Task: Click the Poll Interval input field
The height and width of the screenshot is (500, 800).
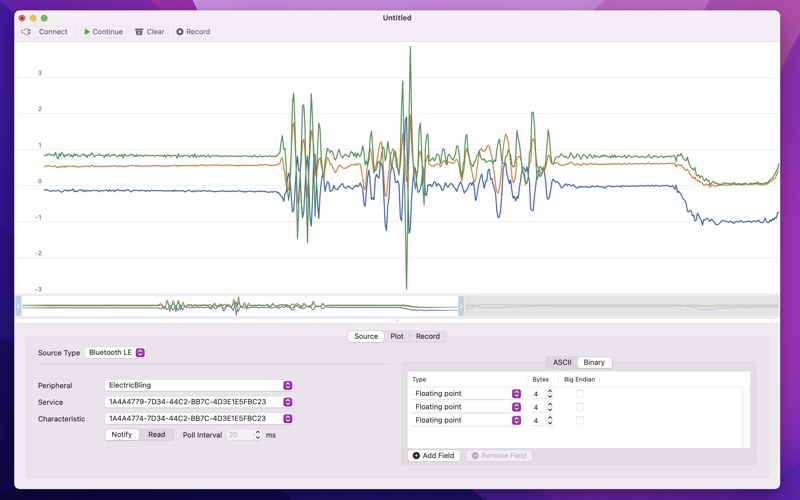Action: tap(238, 435)
